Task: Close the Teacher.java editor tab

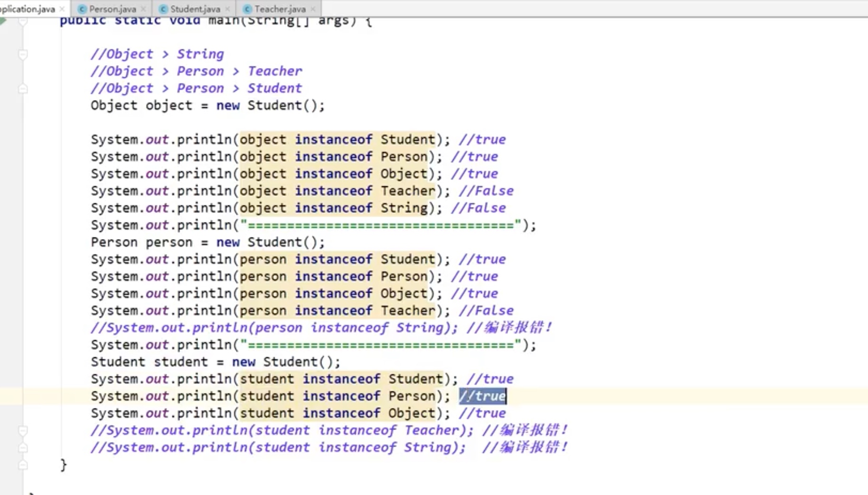Action: click(x=313, y=9)
